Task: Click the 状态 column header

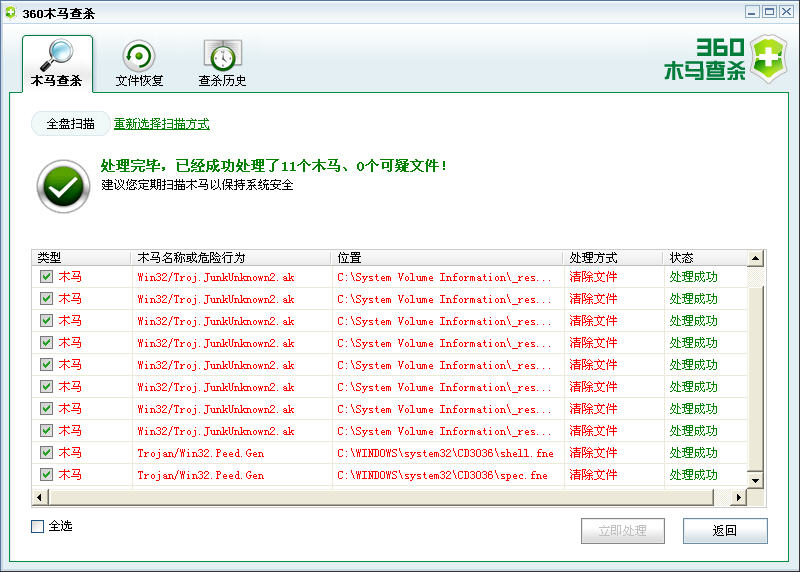Action: pos(706,258)
